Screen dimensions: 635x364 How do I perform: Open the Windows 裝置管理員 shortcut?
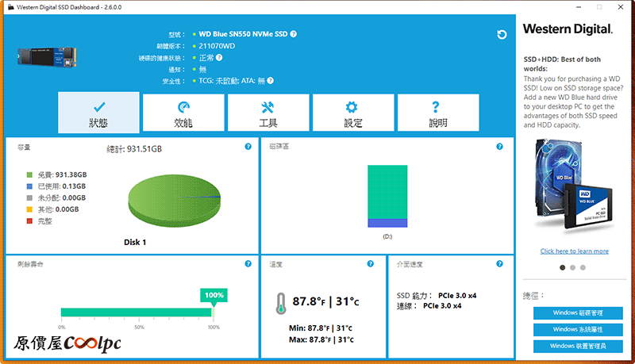click(x=578, y=346)
